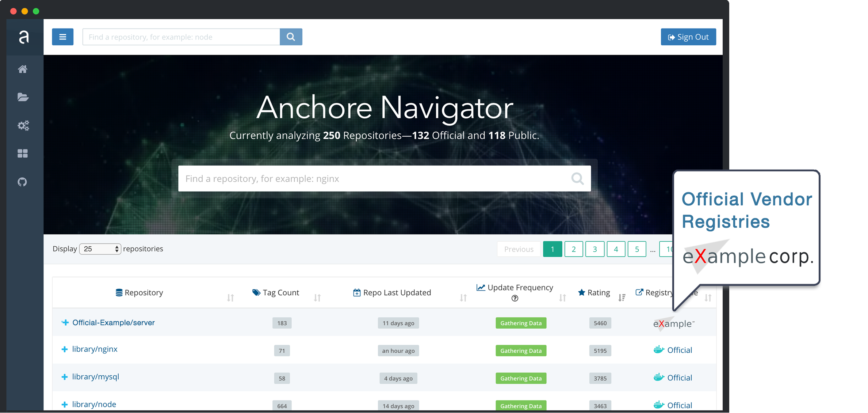This screenshot has height=413, width=868.
Task: Sort by Update Frequency column arrows
Action: (563, 298)
